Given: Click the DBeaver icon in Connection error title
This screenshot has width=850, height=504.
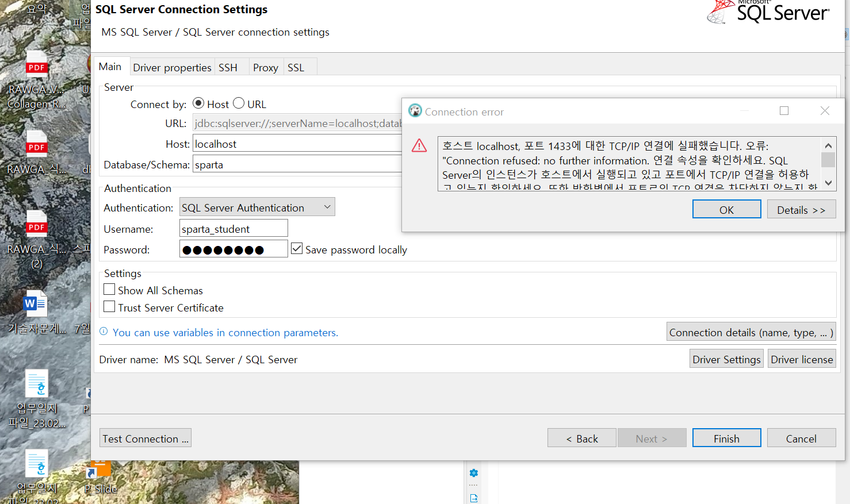Looking at the screenshot, I should [415, 111].
